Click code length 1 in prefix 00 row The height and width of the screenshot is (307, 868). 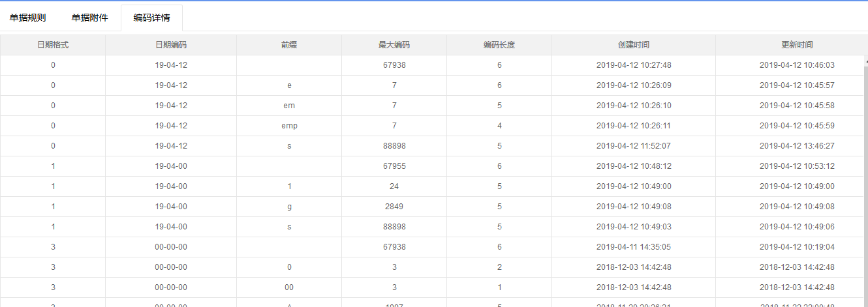499,287
